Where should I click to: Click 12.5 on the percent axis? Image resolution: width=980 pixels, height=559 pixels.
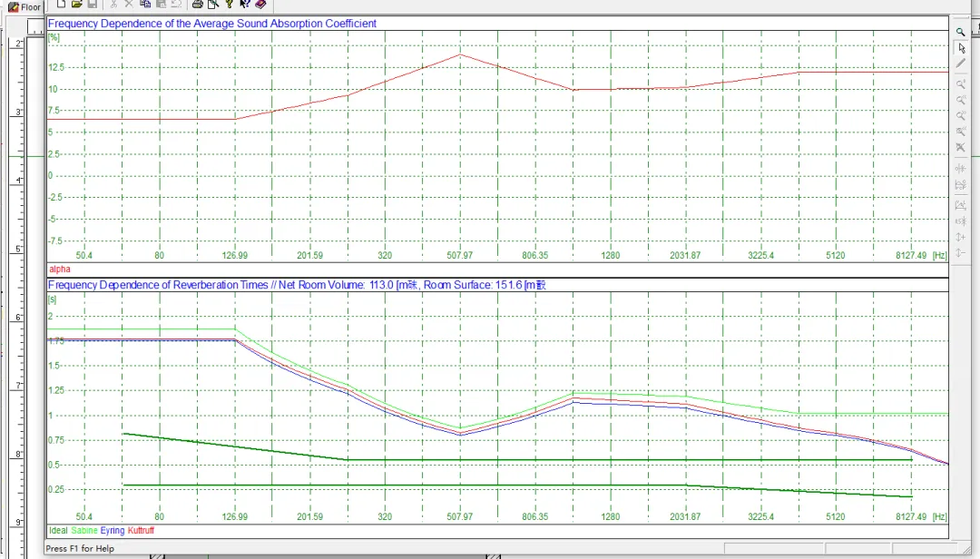click(56, 67)
